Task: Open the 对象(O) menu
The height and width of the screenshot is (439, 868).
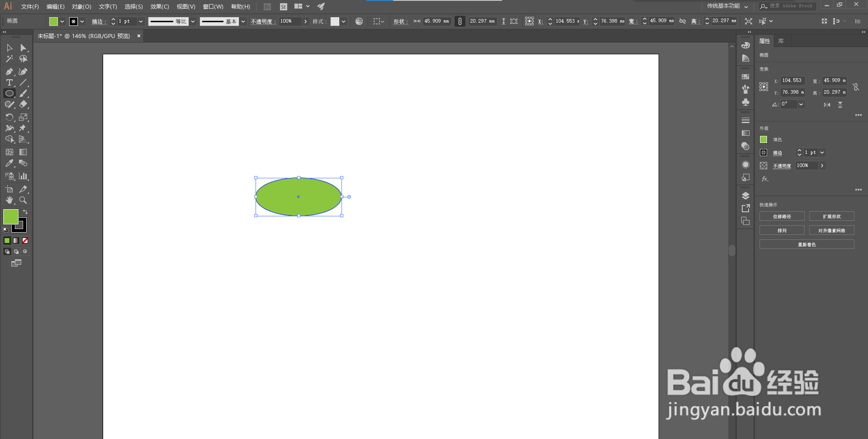Action: tap(81, 6)
